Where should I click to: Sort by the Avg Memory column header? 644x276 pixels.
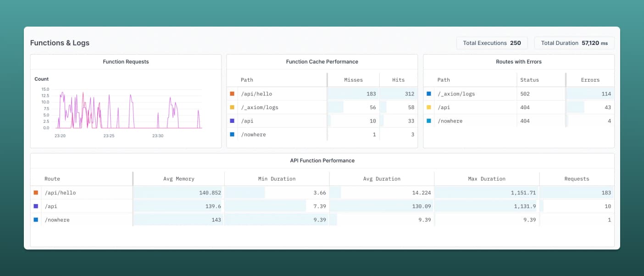179,179
